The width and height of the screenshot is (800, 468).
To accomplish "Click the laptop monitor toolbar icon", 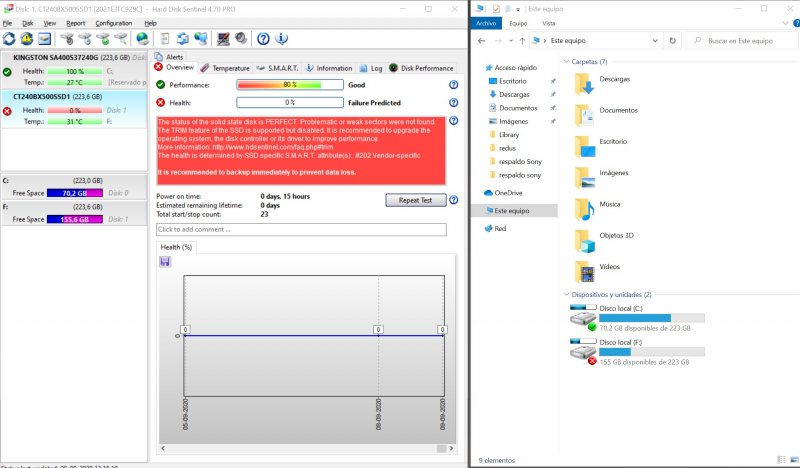I will [223, 39].
